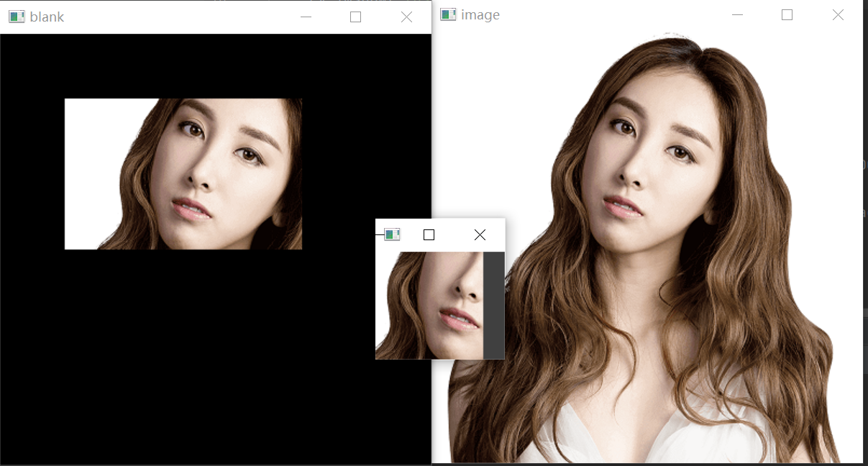Maximize the image window
Image resolution: width=868 pixels, height=466 pixels.
tap(787, 14)
